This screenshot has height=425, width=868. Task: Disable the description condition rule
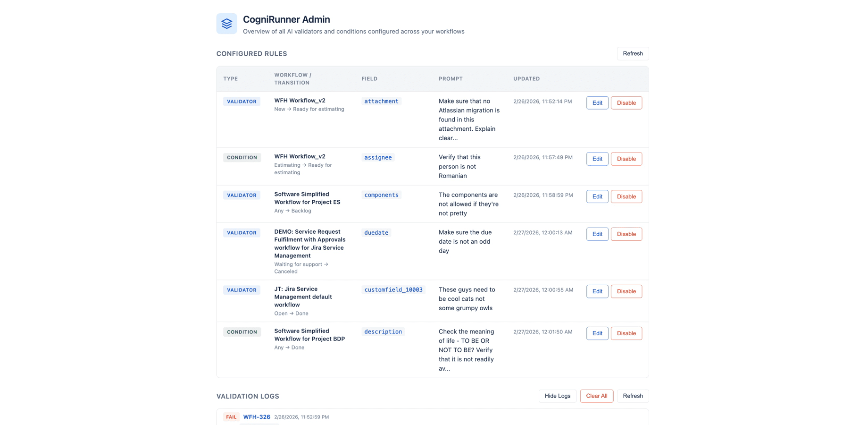(626, 333)
